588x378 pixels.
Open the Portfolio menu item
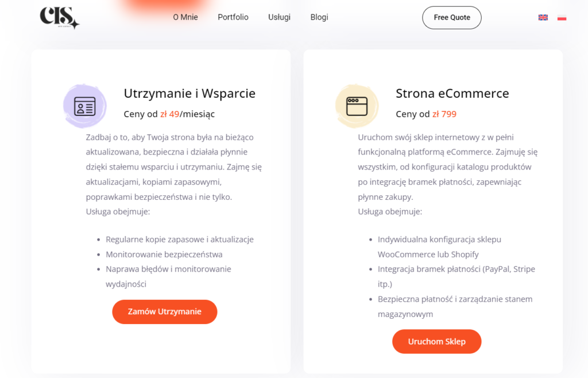233,17
